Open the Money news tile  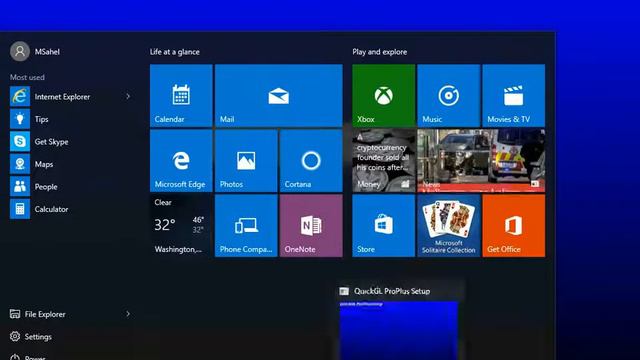[x=384, y=160]
